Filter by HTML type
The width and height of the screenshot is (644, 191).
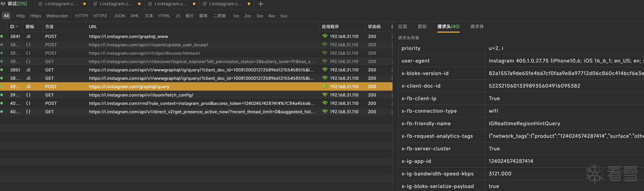[164, 16]
